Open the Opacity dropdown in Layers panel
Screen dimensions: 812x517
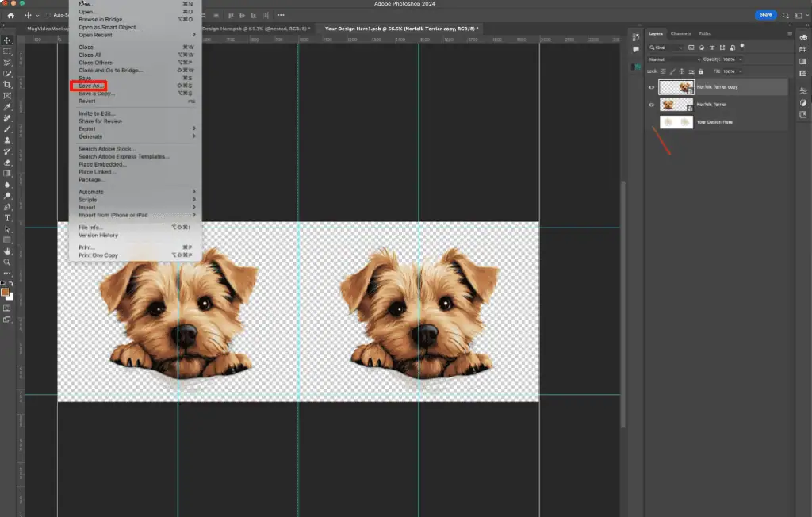[x=740, y=59]
